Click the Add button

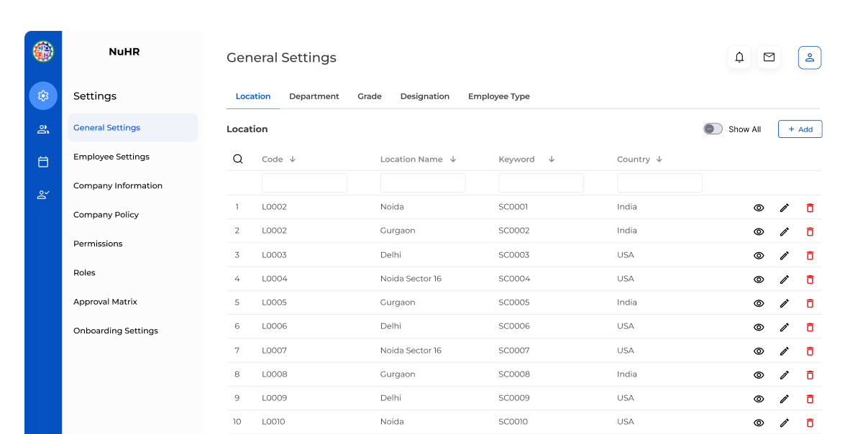pyautogui.click(x=800, y=129)
